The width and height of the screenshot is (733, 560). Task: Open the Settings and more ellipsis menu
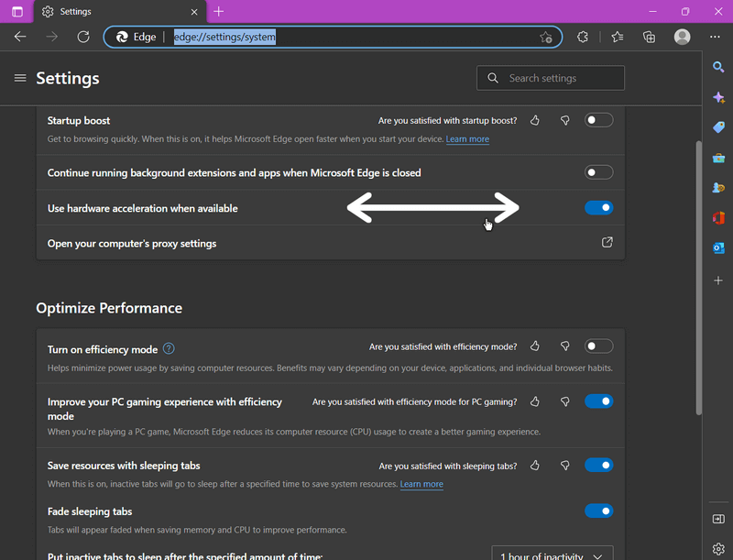(715, 37)
